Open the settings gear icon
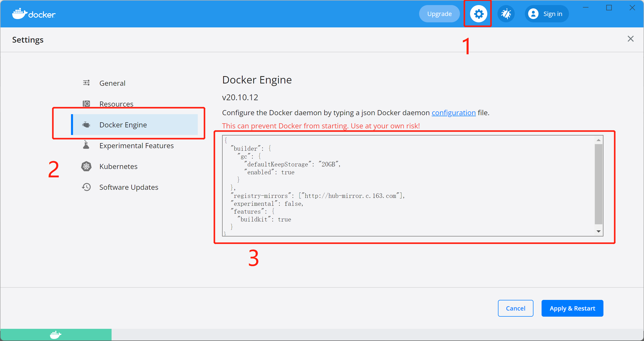This screenshot has width=644, height=341. tap(478, 14)
